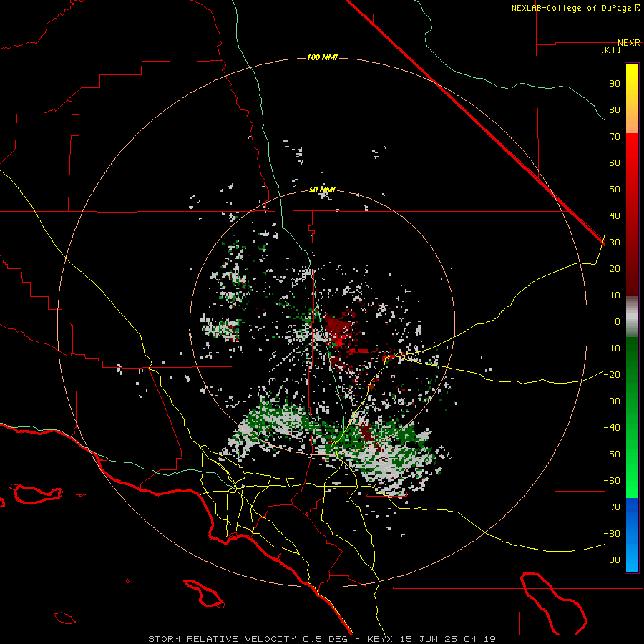Click the 40 value on the velocity scale

pos(615,216)
